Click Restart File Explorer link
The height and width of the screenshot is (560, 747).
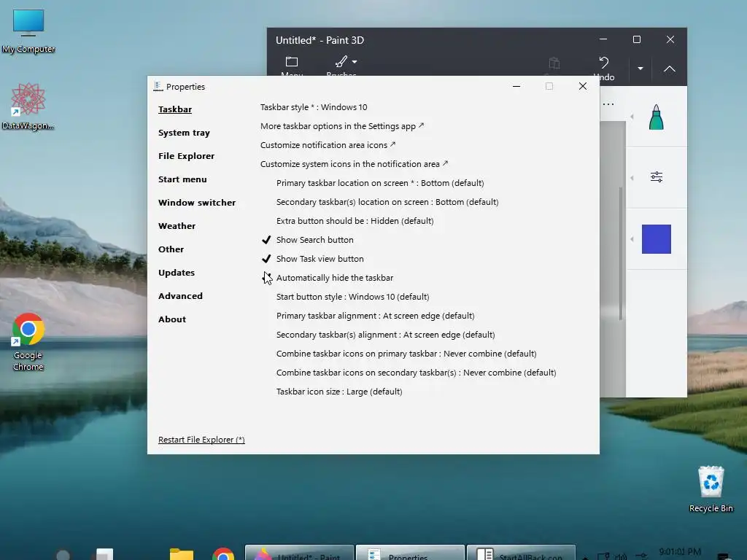tap(201, 440)
